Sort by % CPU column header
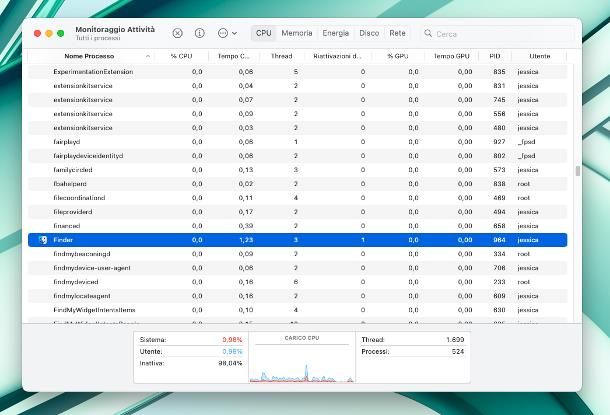 (181, 56)
